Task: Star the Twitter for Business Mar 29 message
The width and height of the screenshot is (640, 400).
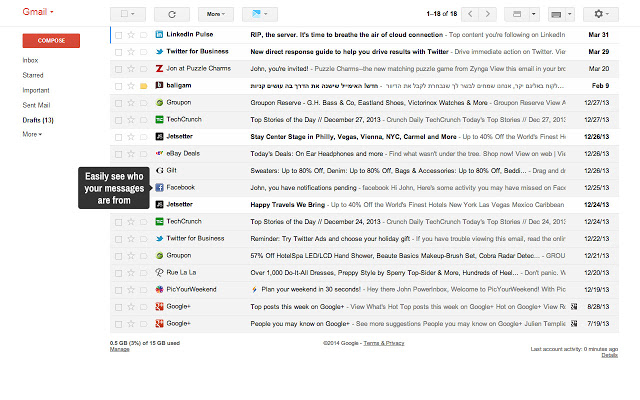Action: coord(131,52)
